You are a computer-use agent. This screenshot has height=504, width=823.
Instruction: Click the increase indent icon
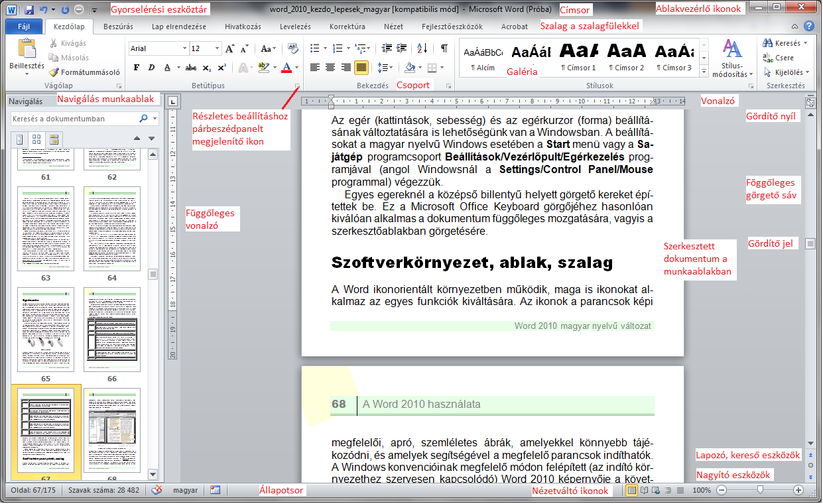(403, 48)
